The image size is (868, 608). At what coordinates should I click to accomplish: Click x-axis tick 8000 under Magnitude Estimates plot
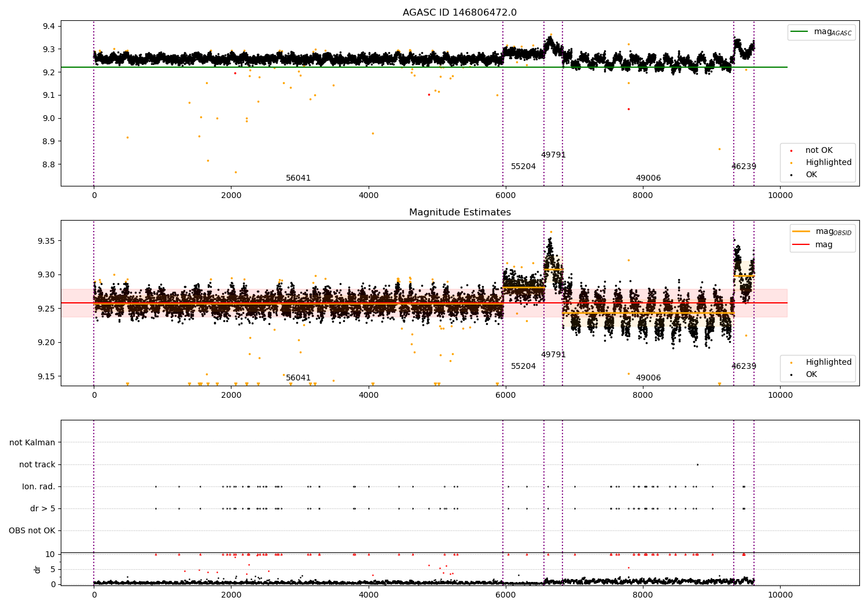(x=643, y=395)
